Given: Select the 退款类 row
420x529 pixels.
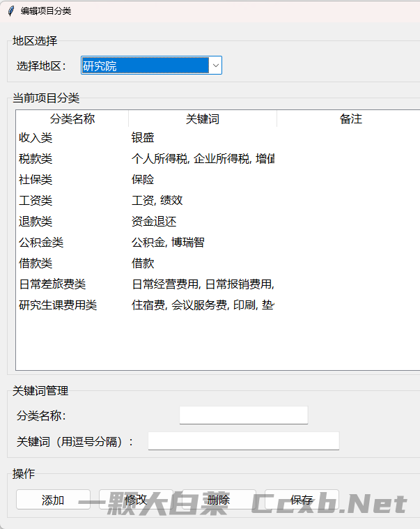Looking at the screenshot, I should tap(36, 222).
